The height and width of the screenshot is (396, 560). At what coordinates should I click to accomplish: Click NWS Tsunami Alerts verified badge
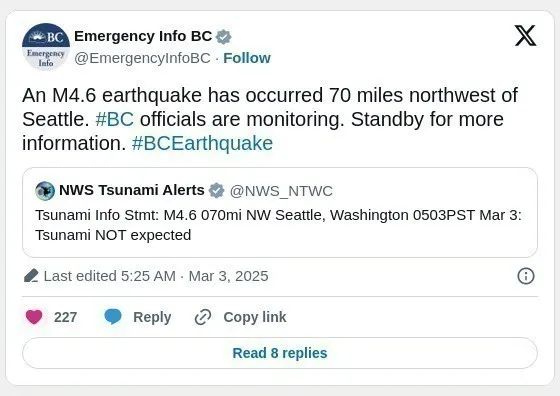pos(216,191)
